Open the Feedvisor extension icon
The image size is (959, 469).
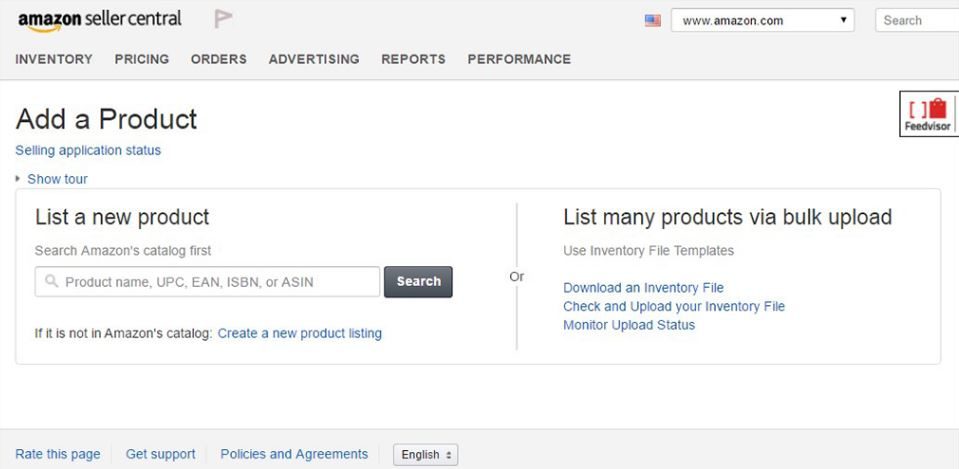click(928, 114)
